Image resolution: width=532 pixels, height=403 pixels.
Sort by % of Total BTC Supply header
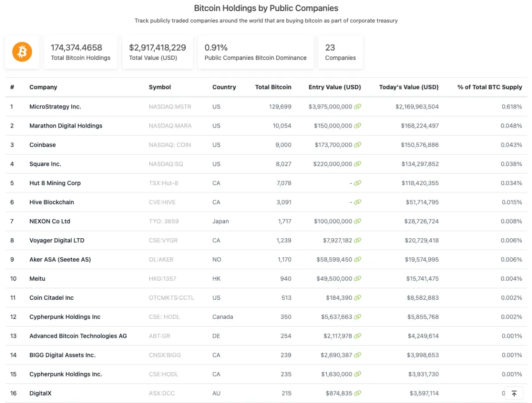[489, 87]
